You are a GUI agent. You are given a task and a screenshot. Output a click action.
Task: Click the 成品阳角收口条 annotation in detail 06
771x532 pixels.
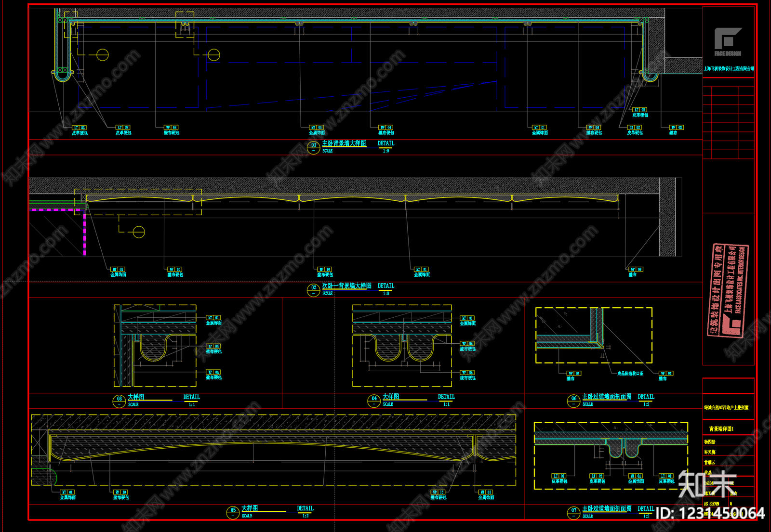(630, 374)
